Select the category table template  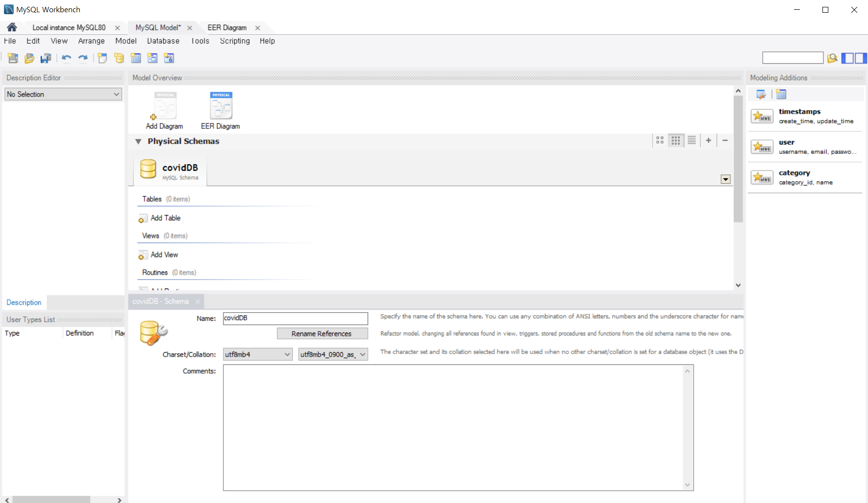click(805, 177)
